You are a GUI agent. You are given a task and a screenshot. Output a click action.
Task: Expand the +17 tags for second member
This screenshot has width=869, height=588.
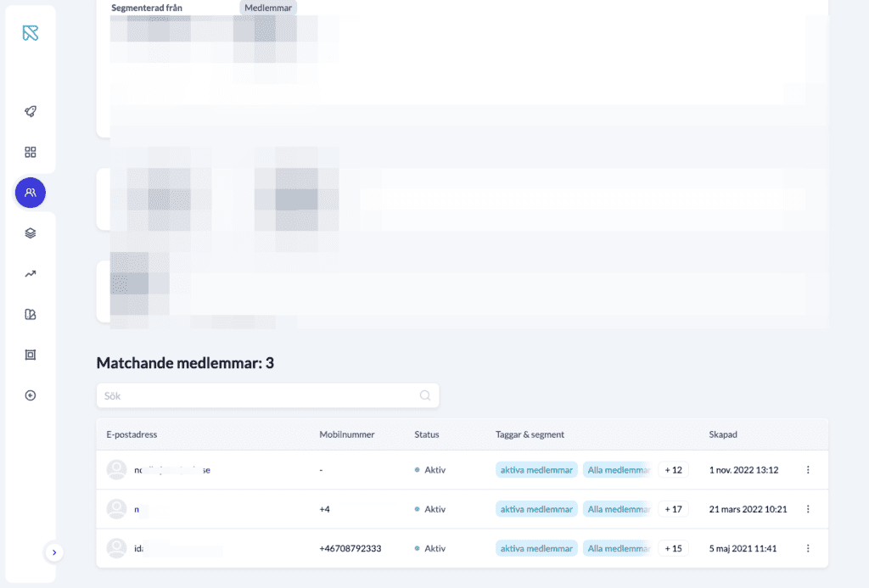tap(673, 509)
